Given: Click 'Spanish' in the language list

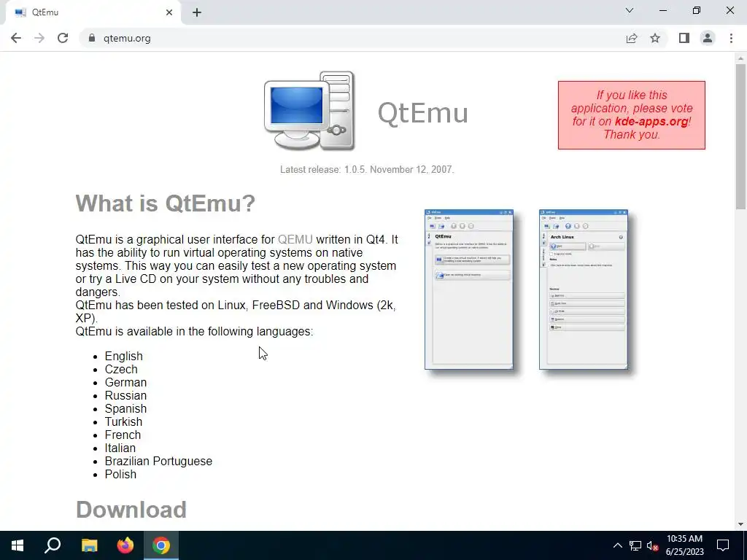Looking at the screenshot, I should coord(125,408).
